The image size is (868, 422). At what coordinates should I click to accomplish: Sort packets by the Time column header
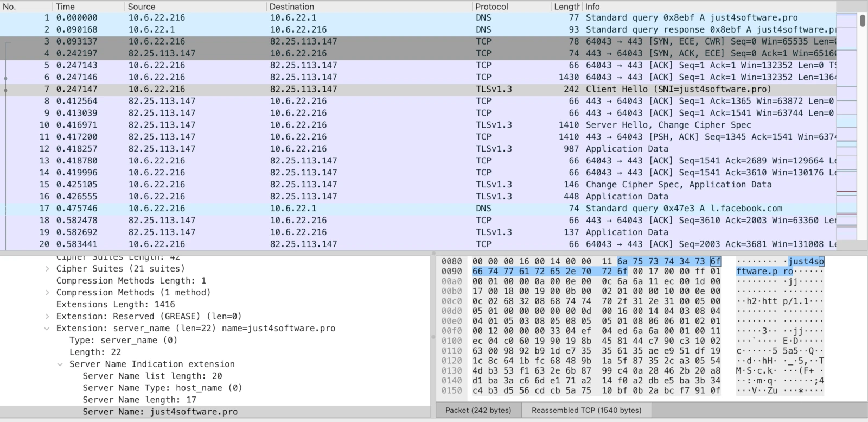point(88,7)
